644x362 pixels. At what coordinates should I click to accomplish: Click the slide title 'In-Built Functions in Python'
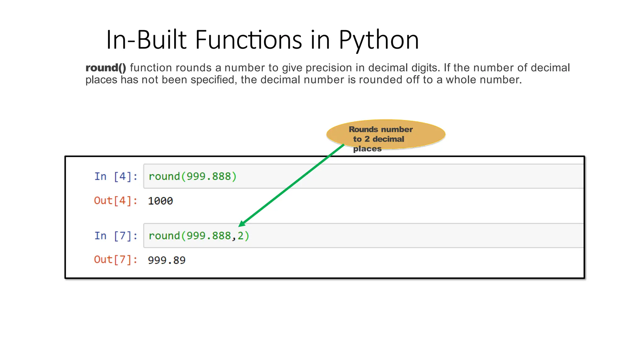[263, 40]
